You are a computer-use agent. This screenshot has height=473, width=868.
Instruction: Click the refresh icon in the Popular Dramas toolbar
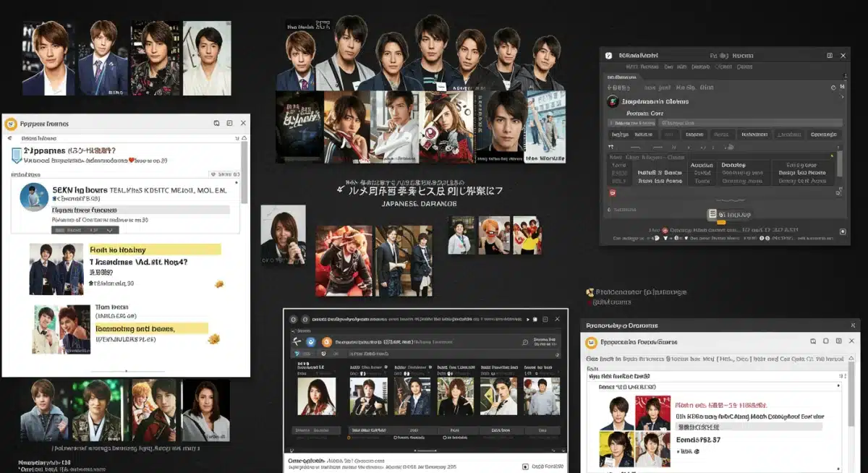click(x=218, y=124)
